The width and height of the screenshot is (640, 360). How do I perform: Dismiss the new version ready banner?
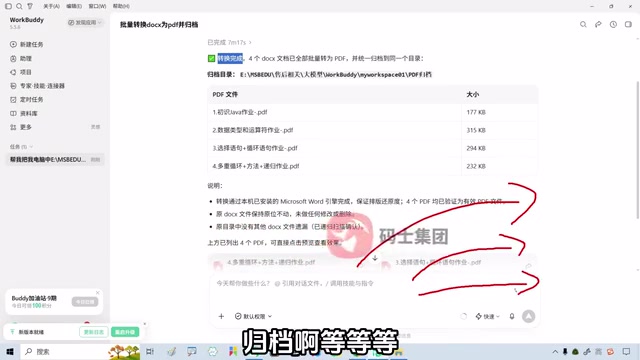pyautogui.click(x=144, y=324)
